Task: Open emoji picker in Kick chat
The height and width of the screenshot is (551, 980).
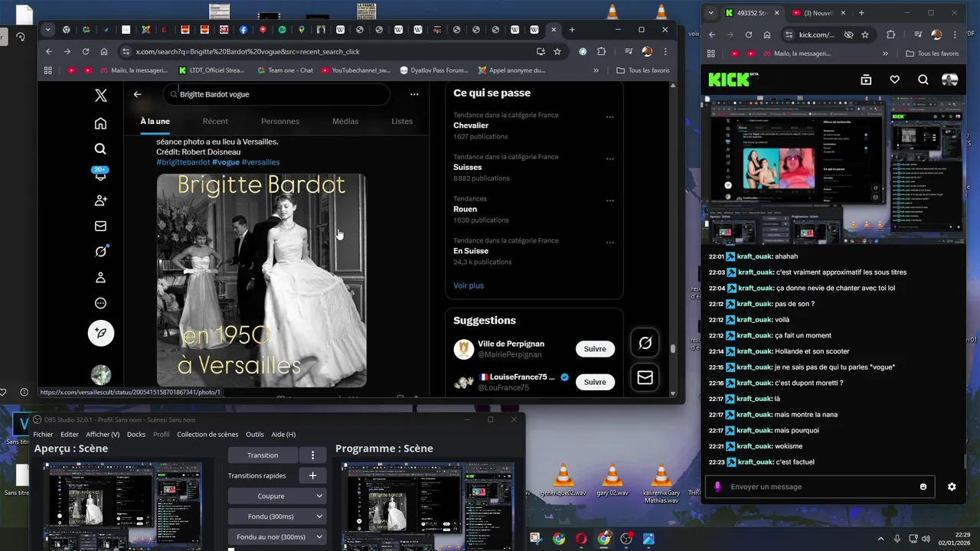Action: 923,487
